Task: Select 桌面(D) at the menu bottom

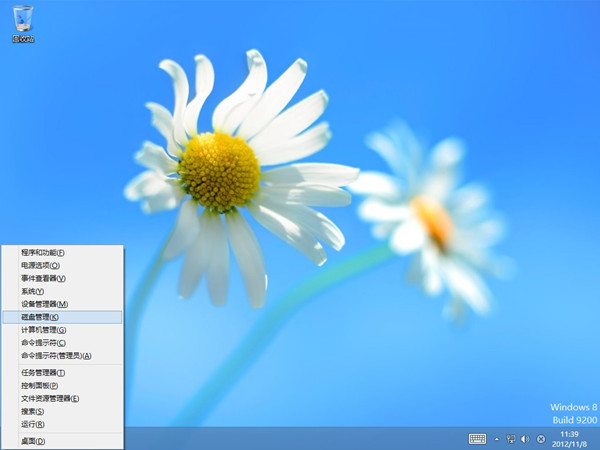Action: click(33, 441)
